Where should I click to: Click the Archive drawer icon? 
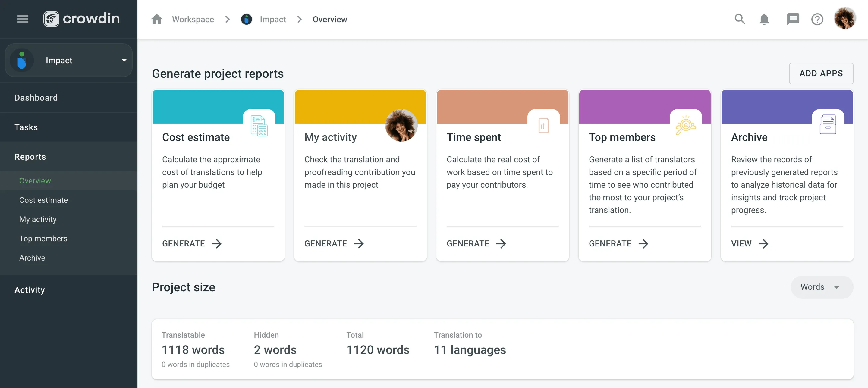tap(828, 125)
